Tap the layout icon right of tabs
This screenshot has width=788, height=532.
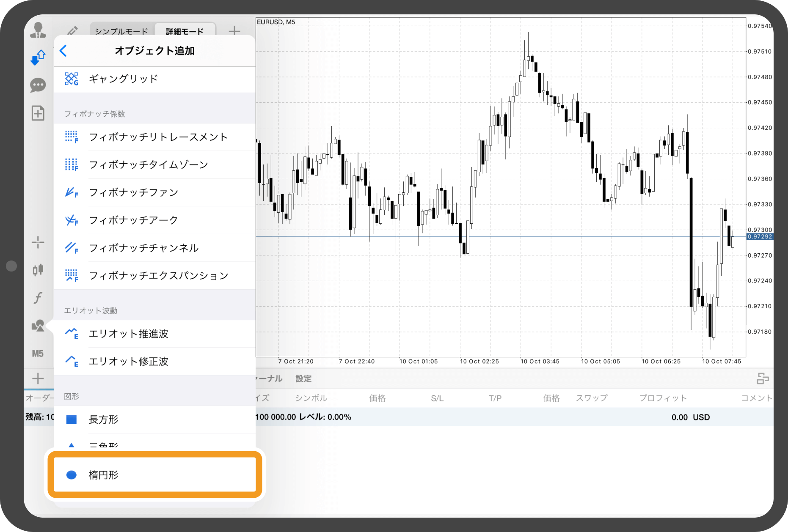click(762, 378)
